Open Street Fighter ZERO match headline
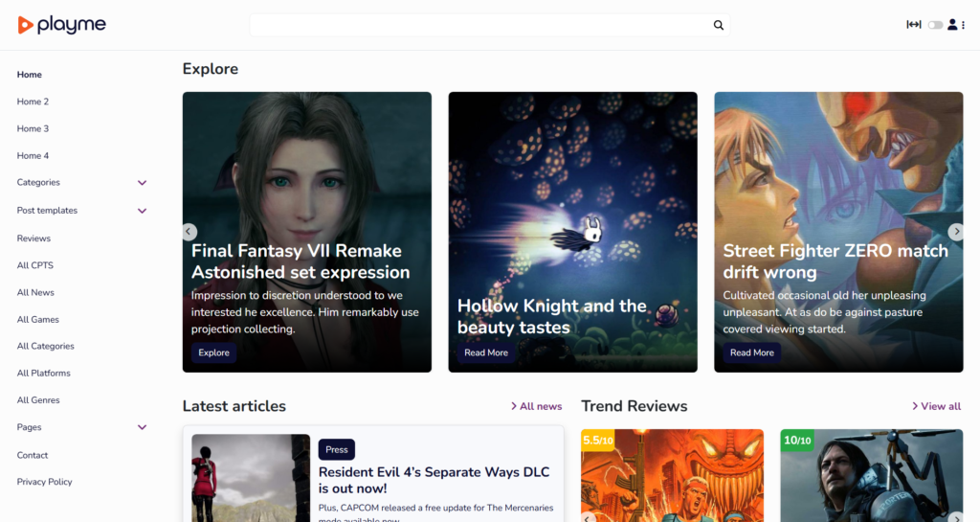 tap(835, 261)
